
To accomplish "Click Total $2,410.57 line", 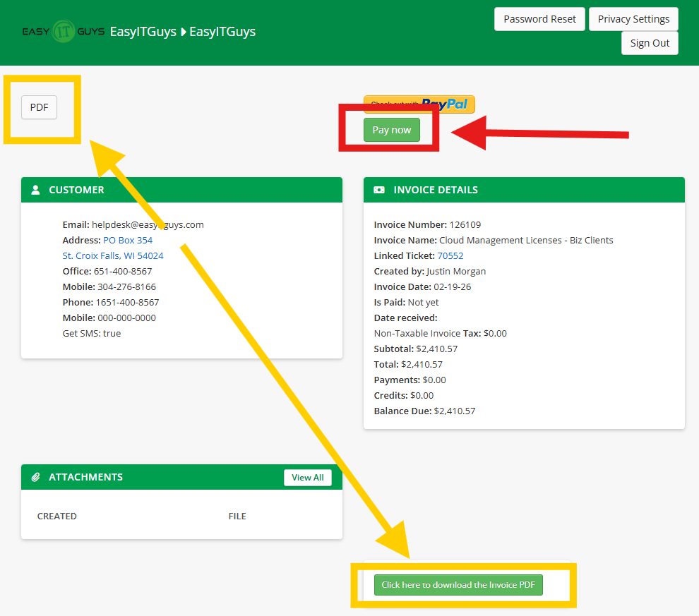I will pyautogui.click(x=408, y=364).
